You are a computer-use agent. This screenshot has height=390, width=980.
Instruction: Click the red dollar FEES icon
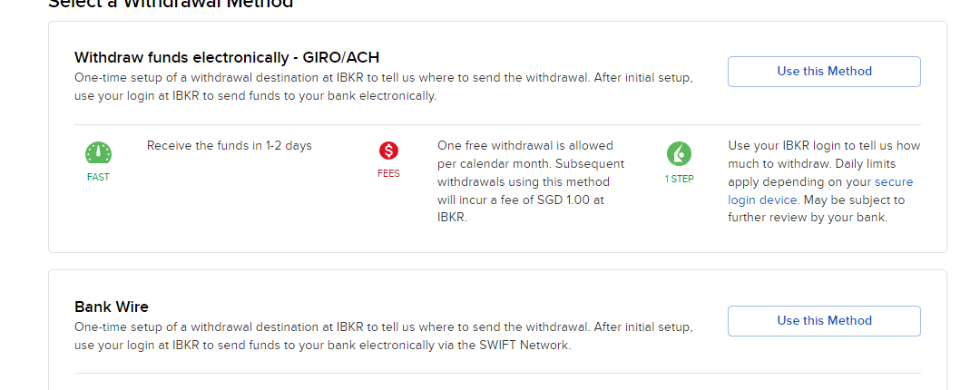pyautogui.click(x=388, y=151)
